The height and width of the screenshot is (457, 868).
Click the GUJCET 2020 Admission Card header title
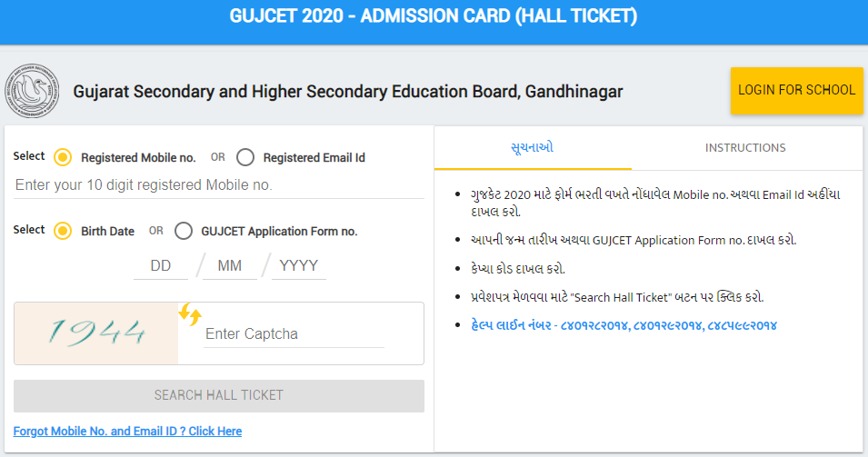pos(434,17)
